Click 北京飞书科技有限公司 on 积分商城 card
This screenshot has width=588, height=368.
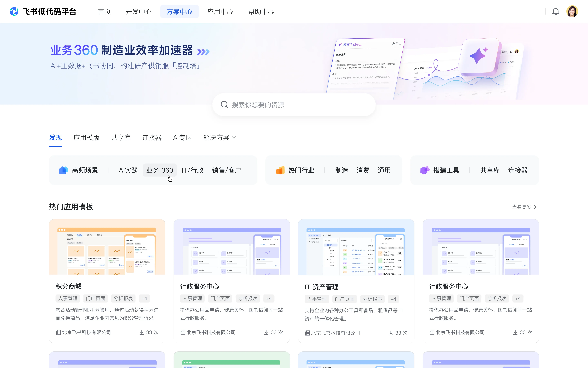[86, 332]
